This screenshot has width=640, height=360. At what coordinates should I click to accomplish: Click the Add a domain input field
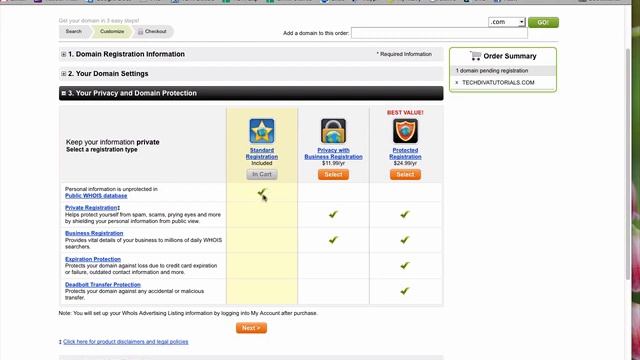439,33
